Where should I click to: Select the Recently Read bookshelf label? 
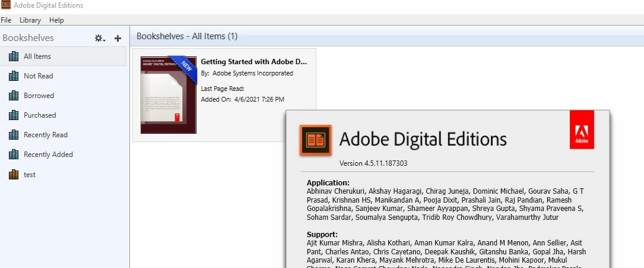pos(46,134)
